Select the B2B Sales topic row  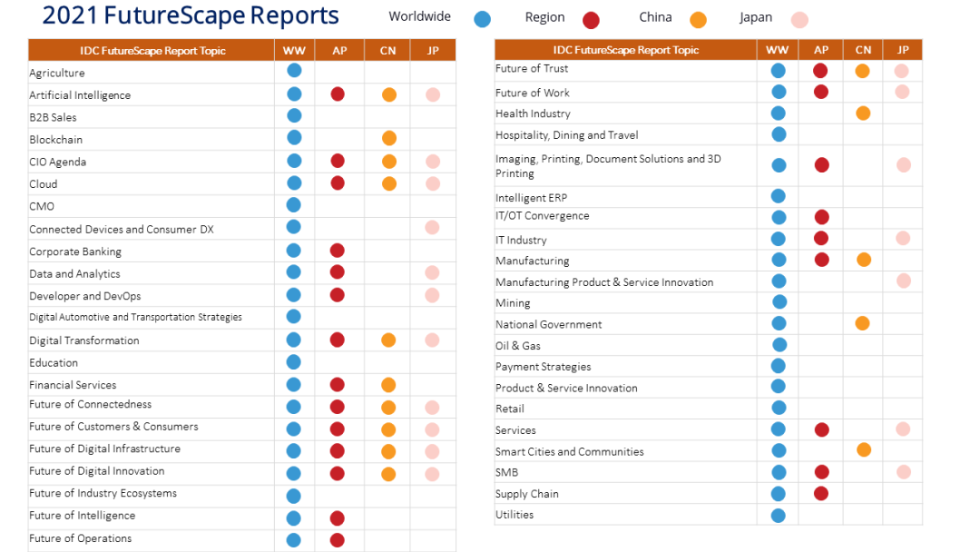(x=242, y=117)
